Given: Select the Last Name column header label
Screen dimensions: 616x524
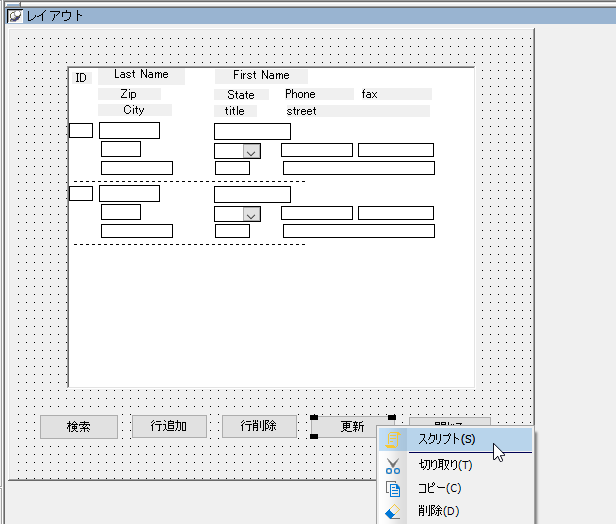Looking at the screenshot, I should pos(141,75).
